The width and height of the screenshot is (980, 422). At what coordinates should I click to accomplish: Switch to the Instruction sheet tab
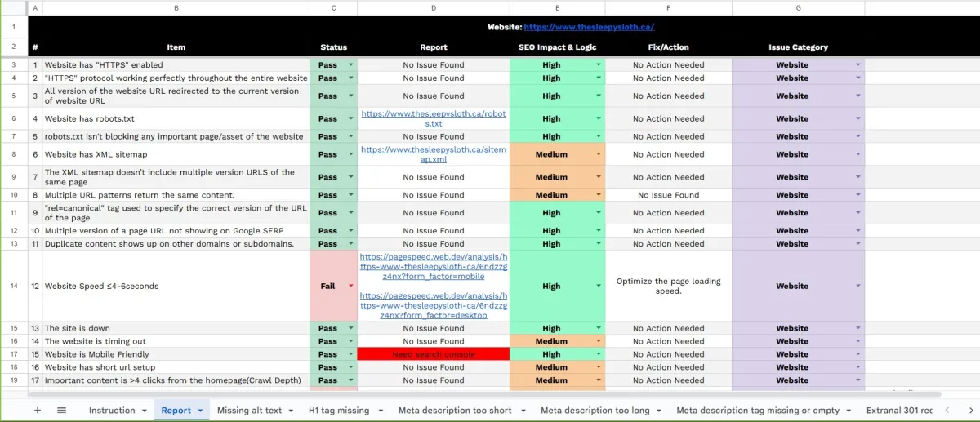pyautogui.click(x=112, y=411)
